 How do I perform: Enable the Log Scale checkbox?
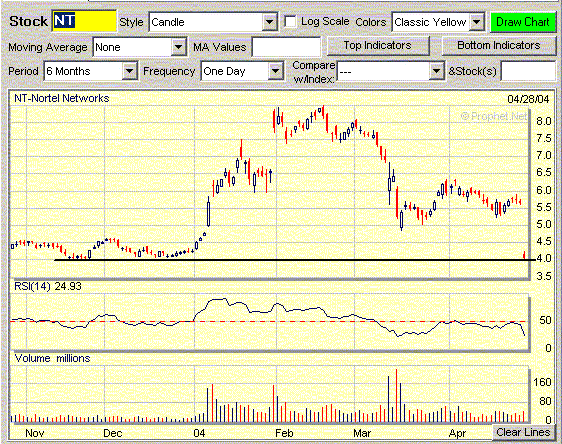290,22
